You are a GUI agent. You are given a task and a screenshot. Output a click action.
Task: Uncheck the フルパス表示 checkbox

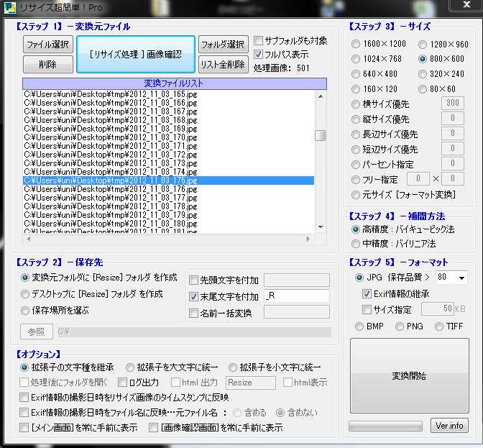(x=259, y=55)
